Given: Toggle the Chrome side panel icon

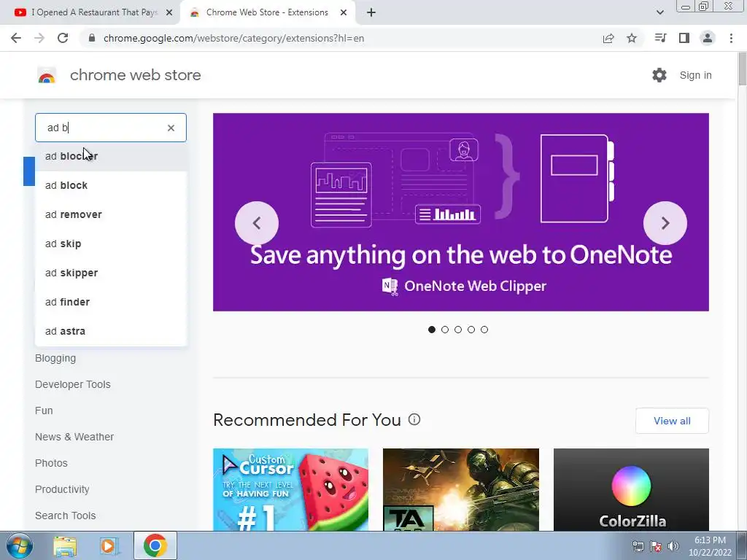Looking at the screenshot, I should pos(684,38).
